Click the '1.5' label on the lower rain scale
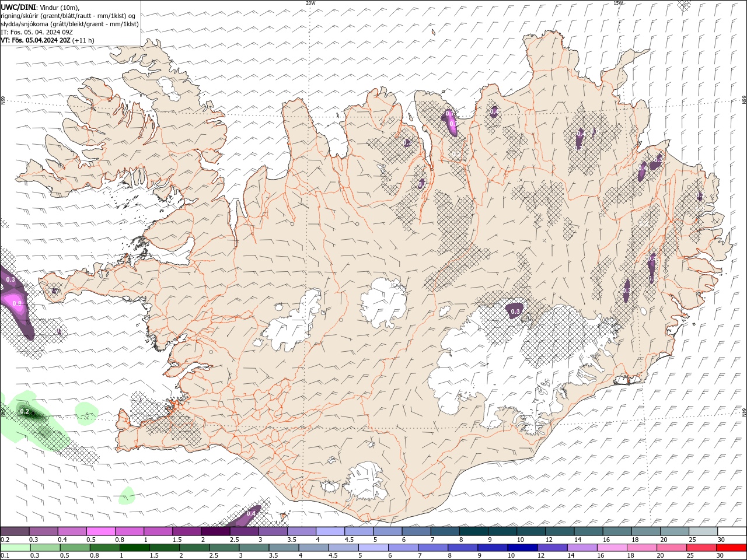Viewport: 747px width, 560px height. tap(154, 556)
